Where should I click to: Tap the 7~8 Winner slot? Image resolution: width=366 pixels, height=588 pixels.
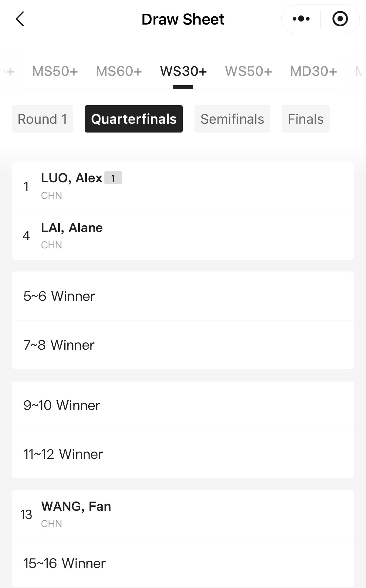pos(183,345)
